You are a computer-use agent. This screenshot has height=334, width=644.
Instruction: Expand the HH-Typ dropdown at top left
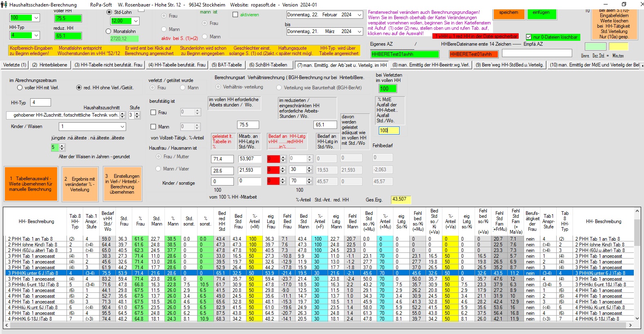36,35
